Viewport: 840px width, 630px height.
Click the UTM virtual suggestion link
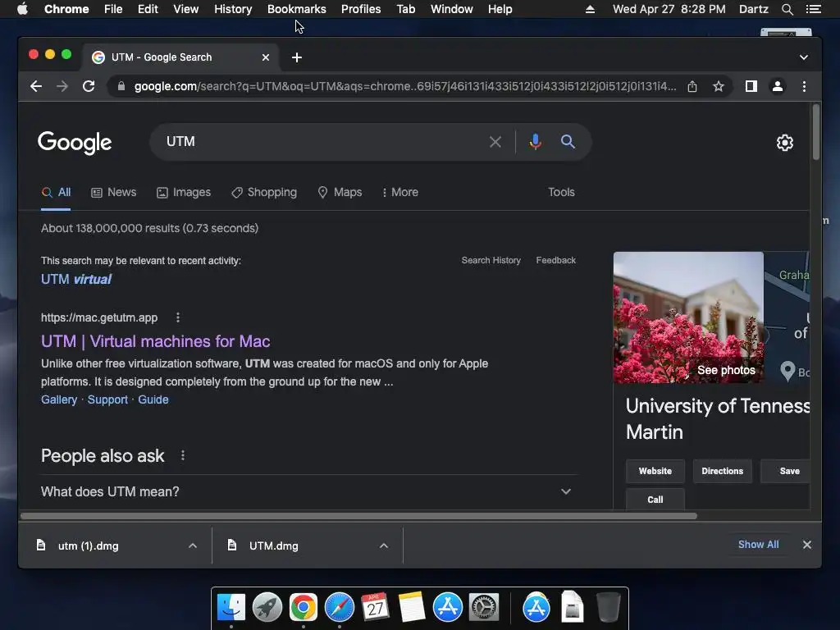pos(76,279)
